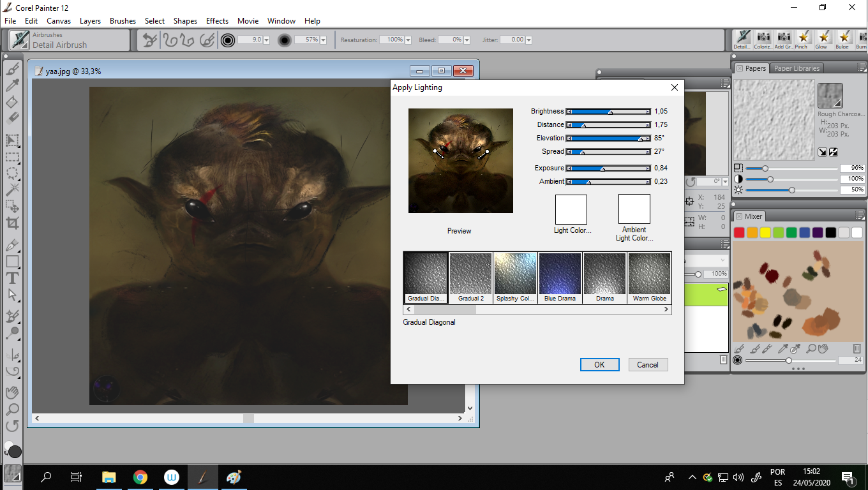Open the Bleed dropdown arrow

click(x=467, y=40)
